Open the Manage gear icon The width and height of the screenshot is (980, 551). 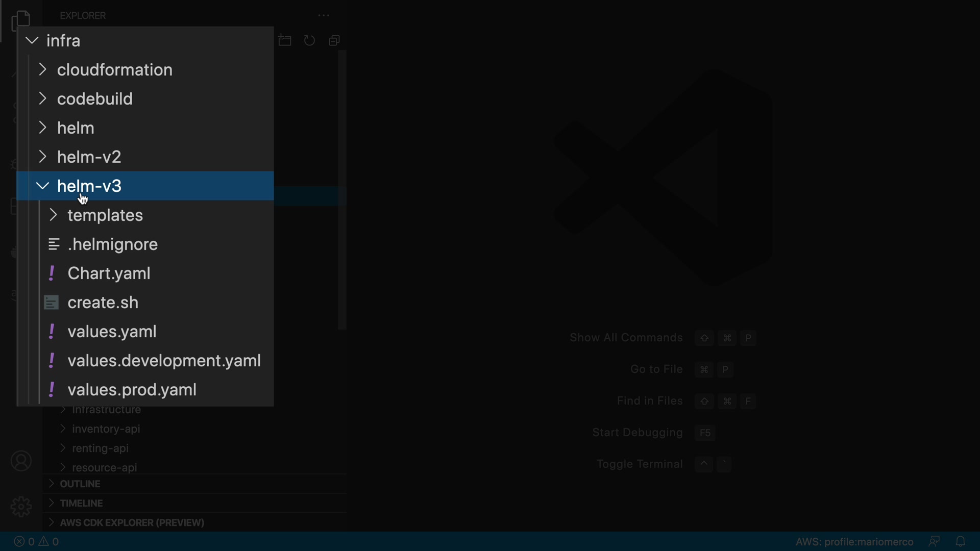click(x=21, y=507)
